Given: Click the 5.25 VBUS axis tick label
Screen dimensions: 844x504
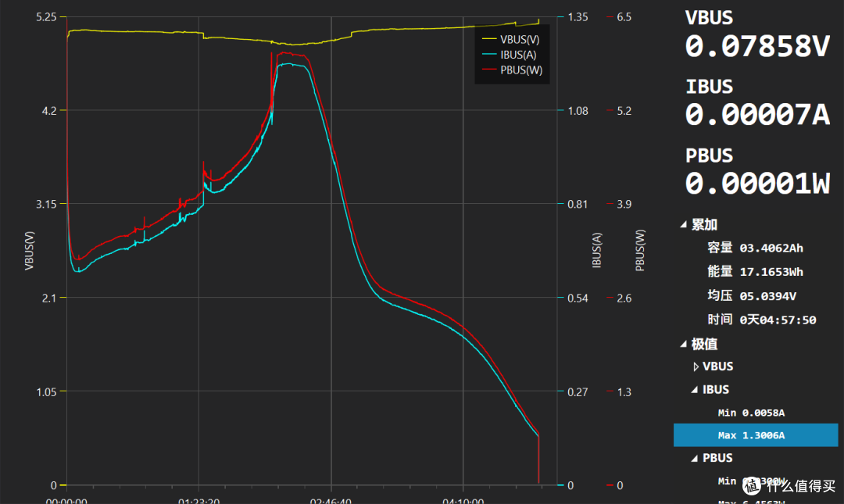Looking at the screenshot, I should pos(46,17).
